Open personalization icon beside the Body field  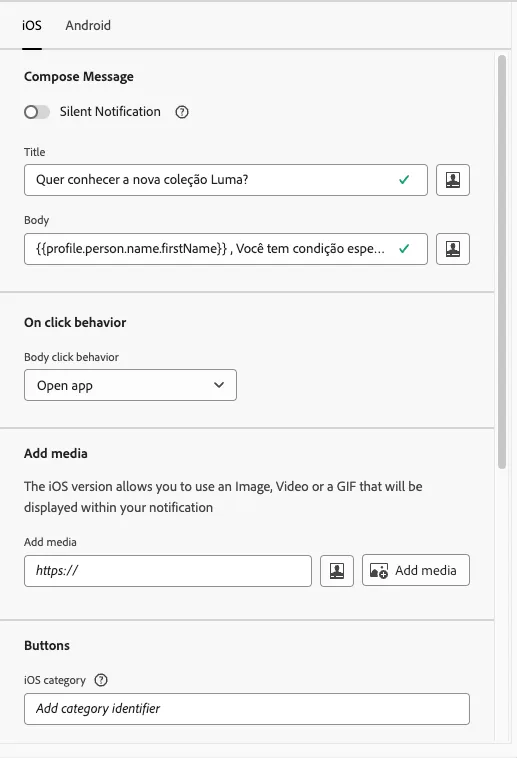(x=453, y=249)
